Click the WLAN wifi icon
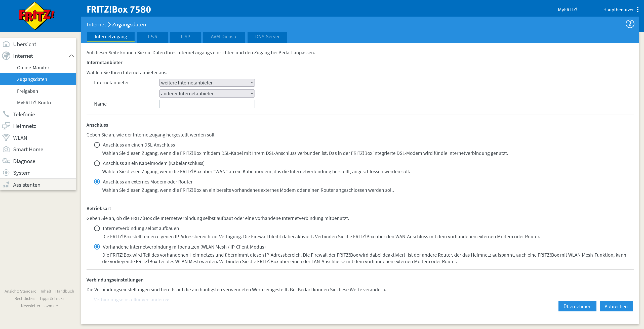Image resolution: width=644 pixels, height=329 pixels. (6, 138)
